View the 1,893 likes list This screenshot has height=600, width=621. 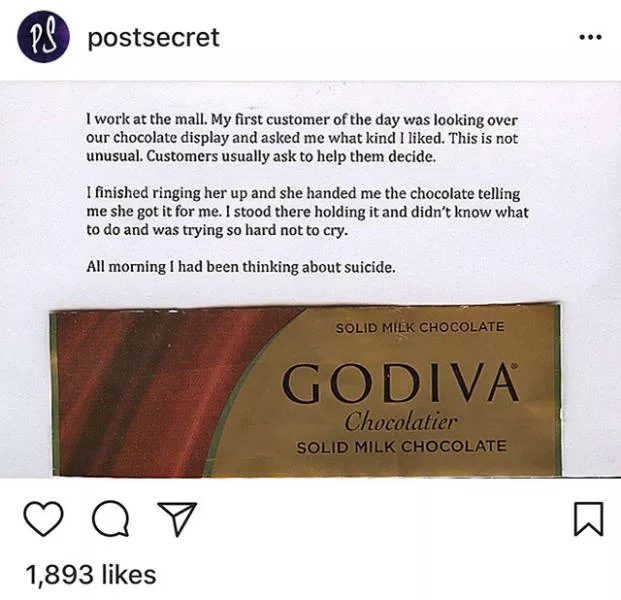(90, 575)
